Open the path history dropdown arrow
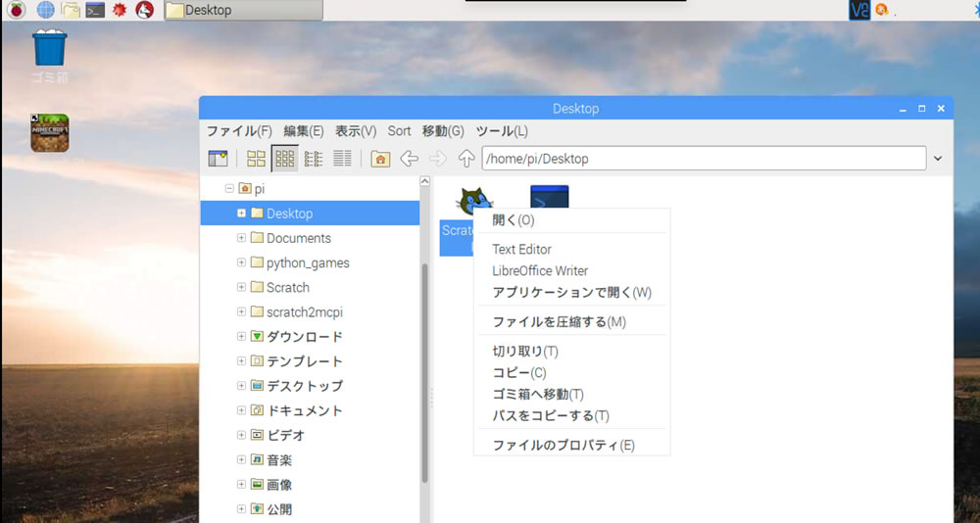The image size is (980, 523). 938,159
